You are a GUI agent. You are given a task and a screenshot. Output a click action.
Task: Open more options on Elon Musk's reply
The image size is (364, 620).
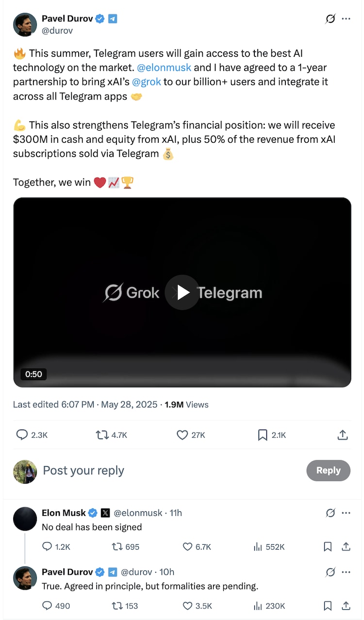[x=346, y=513]
